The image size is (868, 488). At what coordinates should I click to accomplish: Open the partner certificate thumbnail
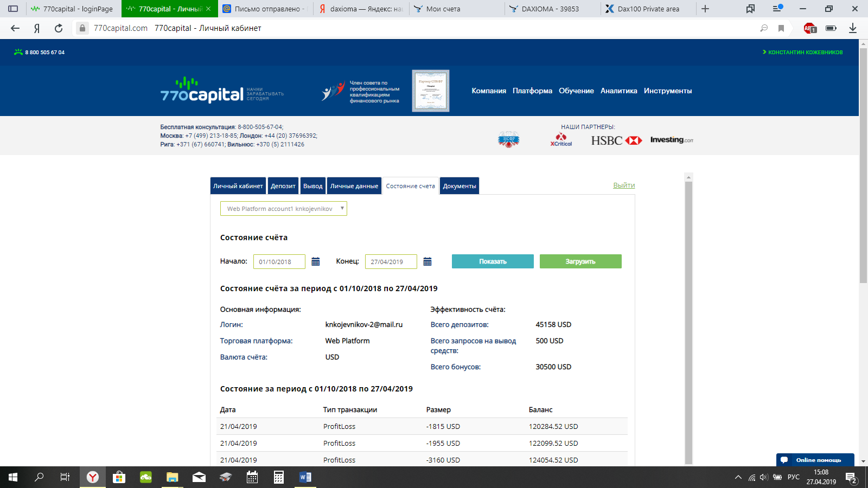coord(431,91)
